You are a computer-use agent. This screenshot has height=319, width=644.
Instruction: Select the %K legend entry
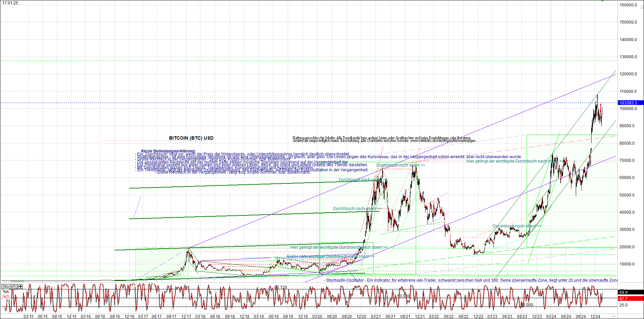[6, 292]
